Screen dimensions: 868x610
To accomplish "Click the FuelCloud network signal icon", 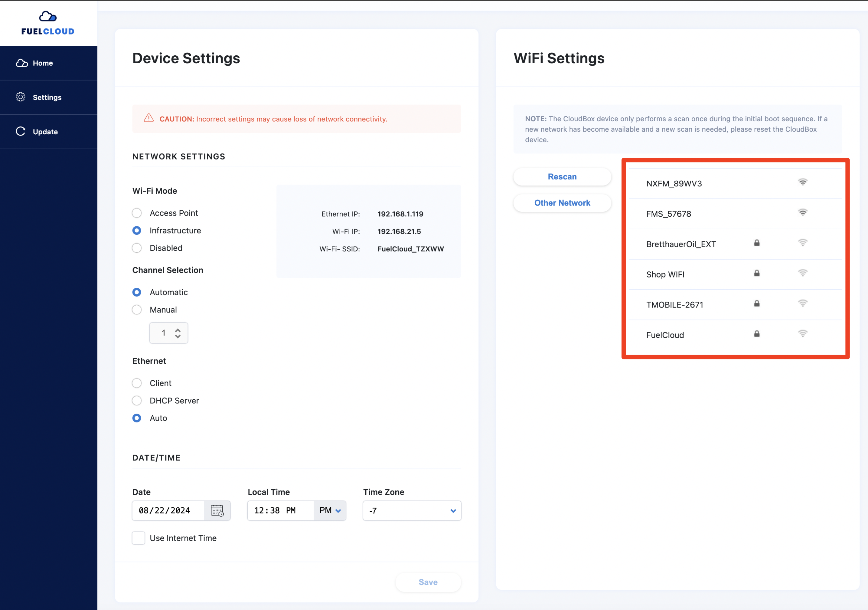I will click(803, 333).
